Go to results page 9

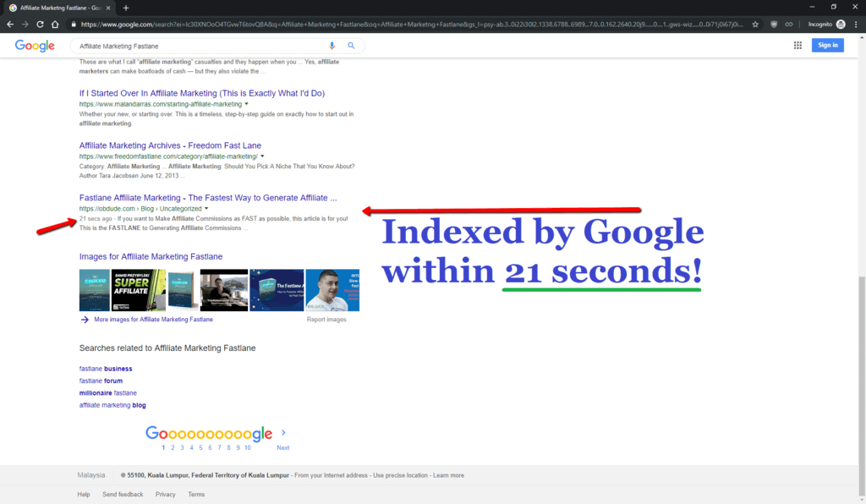(238, 447)
